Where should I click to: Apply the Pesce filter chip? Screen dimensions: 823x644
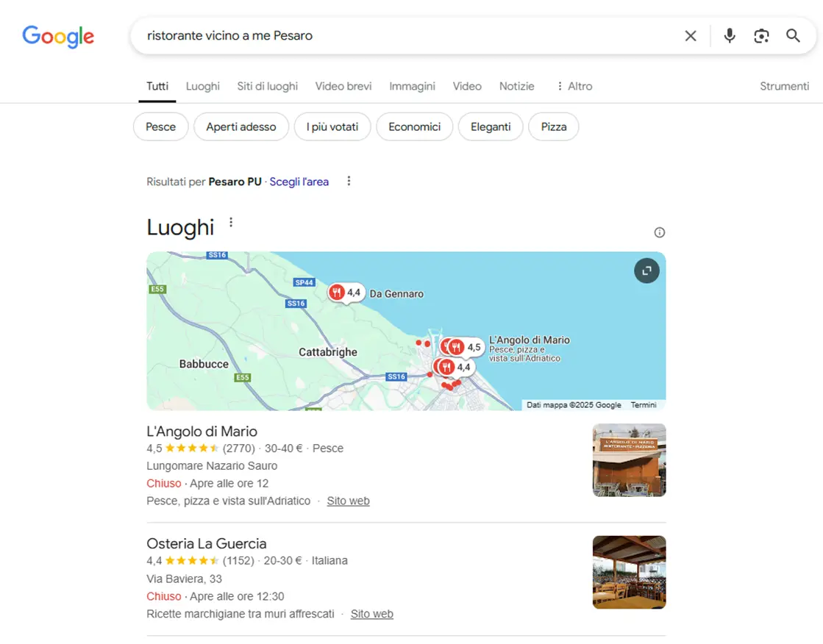pos(160,126)
